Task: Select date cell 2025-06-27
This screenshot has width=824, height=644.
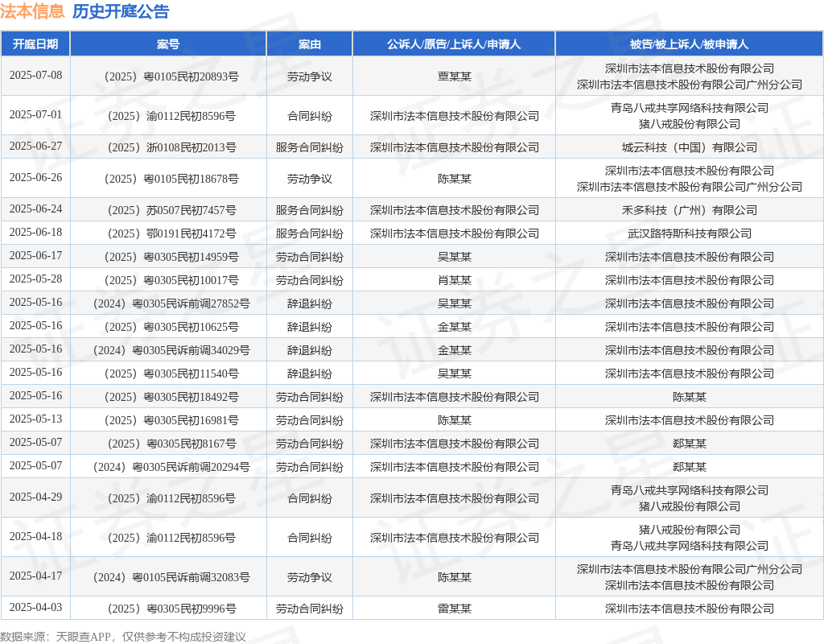Action: 35,147
